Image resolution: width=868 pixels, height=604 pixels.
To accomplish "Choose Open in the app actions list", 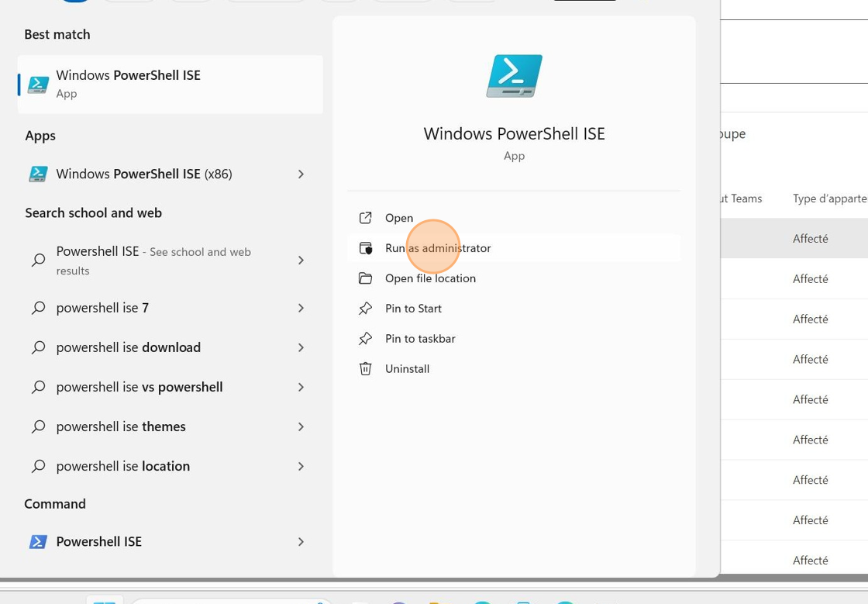I will tap(514, 218).
